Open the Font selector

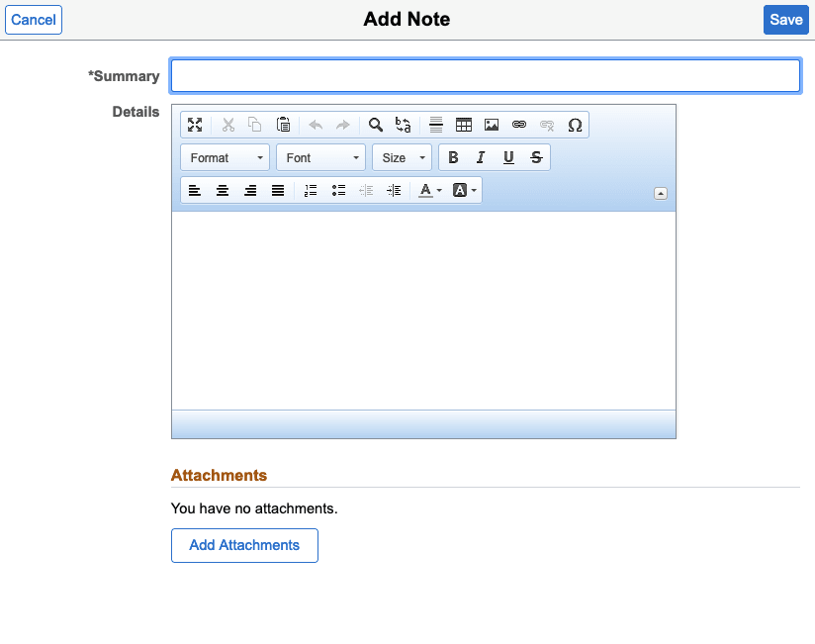point(320,156)
